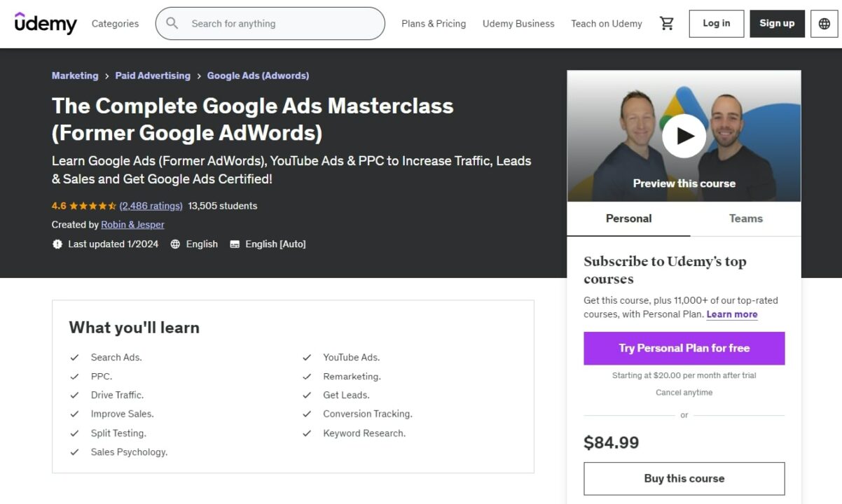842x504 pixels.
Task: Click the 13,505 students text
Action: [223, 206]
